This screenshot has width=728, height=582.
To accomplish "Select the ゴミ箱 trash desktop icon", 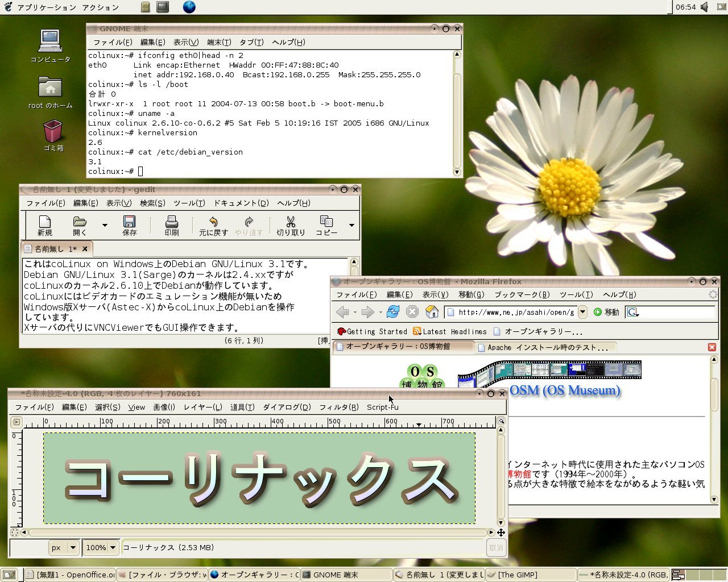I will (x=53, y=135).
